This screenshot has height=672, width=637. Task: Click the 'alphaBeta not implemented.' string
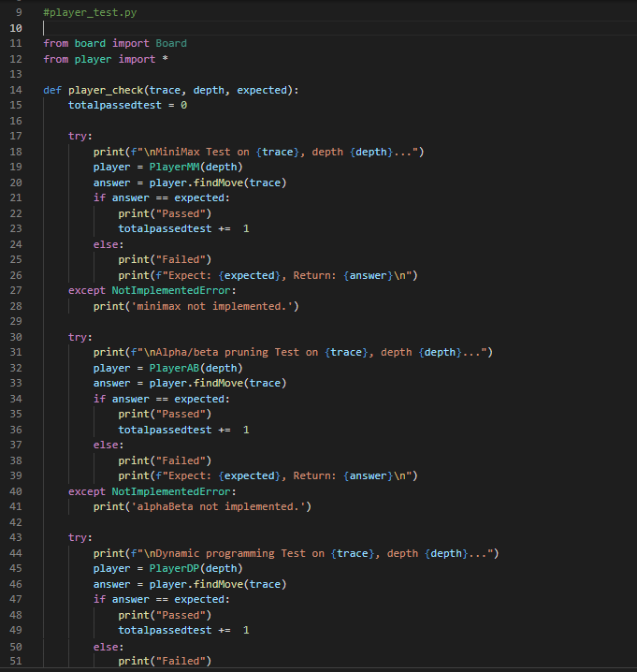point(218,506)
